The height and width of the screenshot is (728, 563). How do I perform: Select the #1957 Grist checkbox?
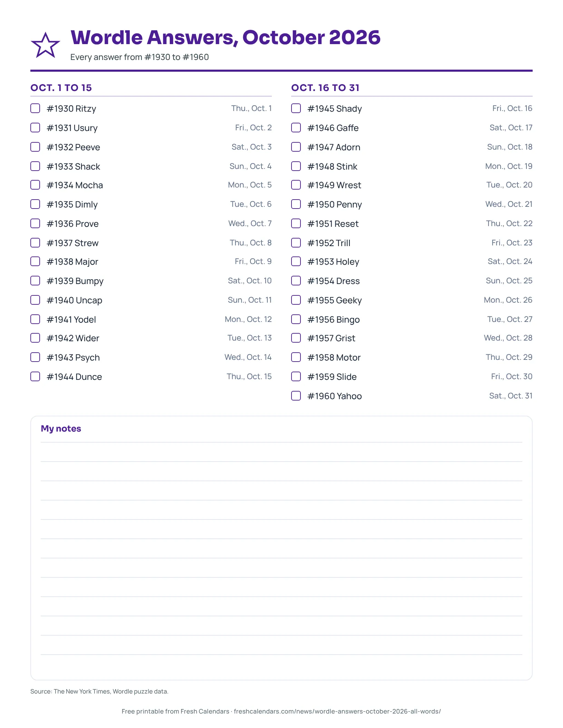pyautogui.click(x=296, y=338)
